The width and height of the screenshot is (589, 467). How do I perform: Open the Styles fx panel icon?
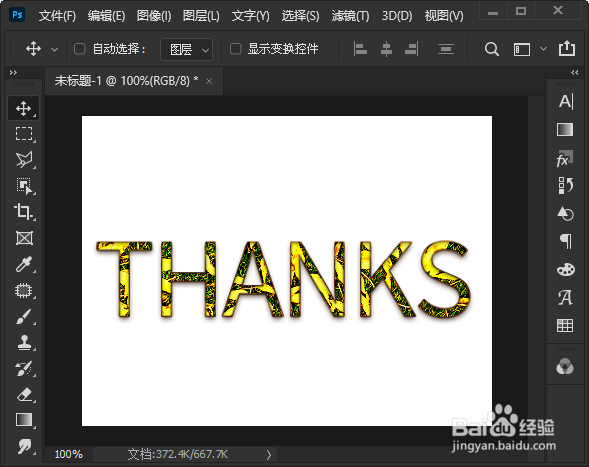(x=565, y=159)
